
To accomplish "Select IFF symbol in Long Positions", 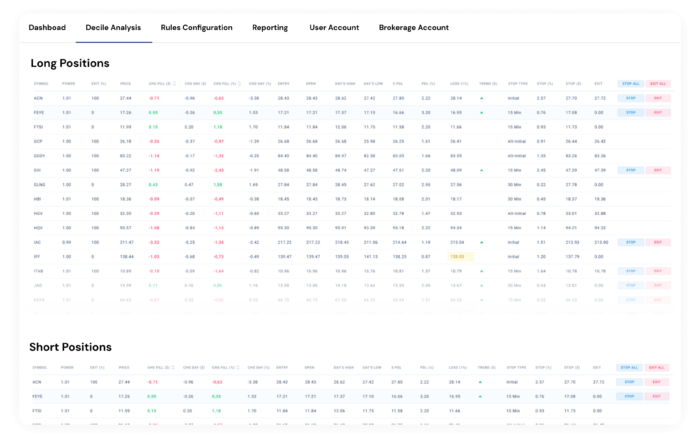I will point(37,257).
